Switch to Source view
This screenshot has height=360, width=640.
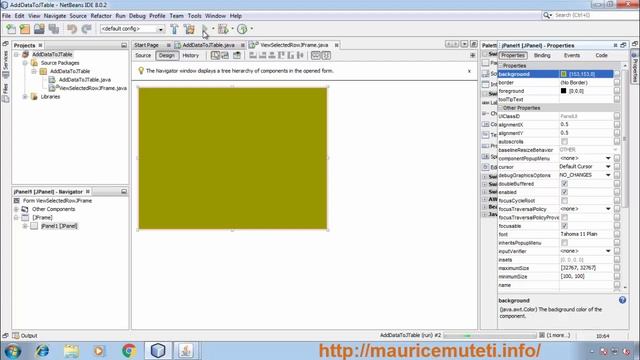143,56
